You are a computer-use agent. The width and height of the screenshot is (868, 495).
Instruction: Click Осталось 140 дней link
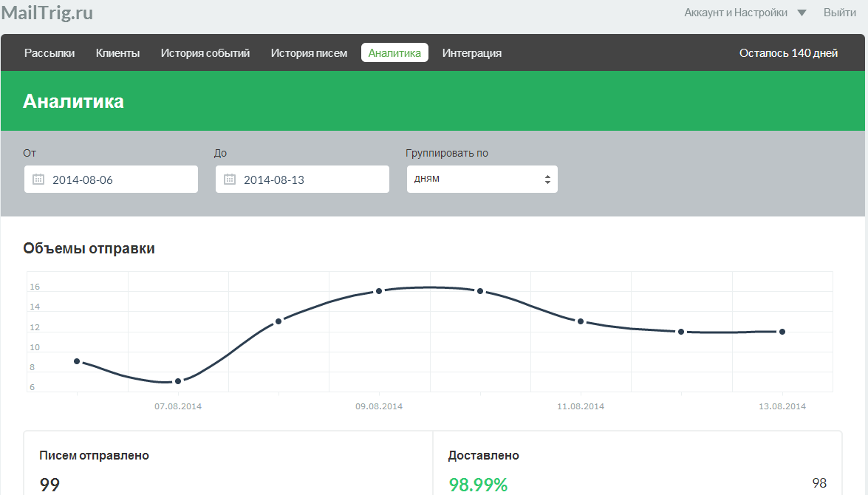point(788,53)
